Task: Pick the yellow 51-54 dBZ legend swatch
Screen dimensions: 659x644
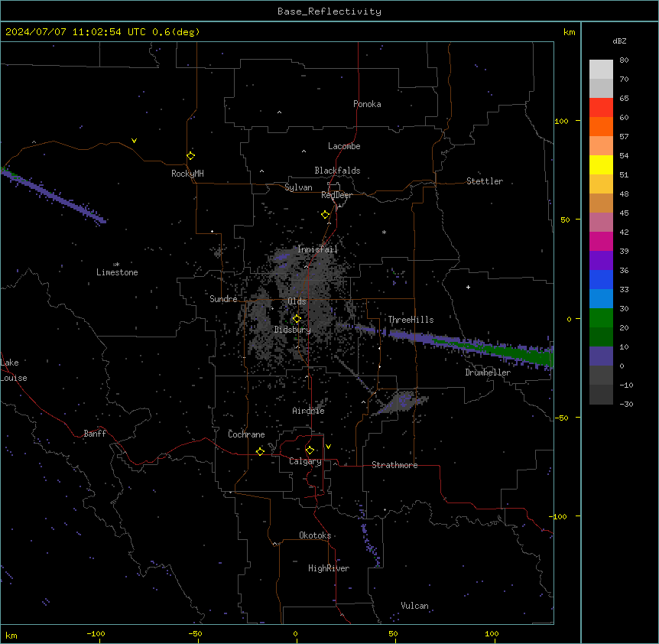Action: tap(601, 164)
